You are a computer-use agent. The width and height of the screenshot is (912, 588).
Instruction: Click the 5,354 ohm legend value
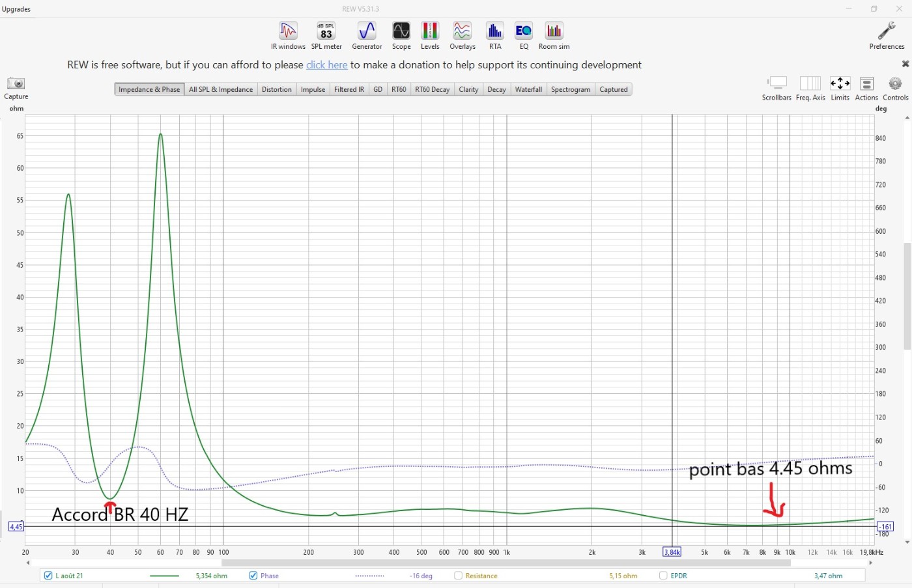pyautogui.click(x=211, y=576)
